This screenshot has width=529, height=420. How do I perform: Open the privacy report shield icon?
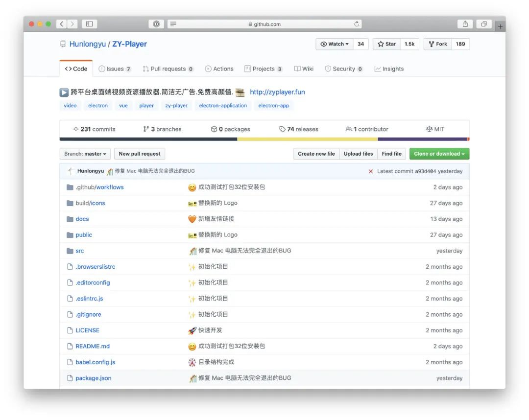(156, 24)
